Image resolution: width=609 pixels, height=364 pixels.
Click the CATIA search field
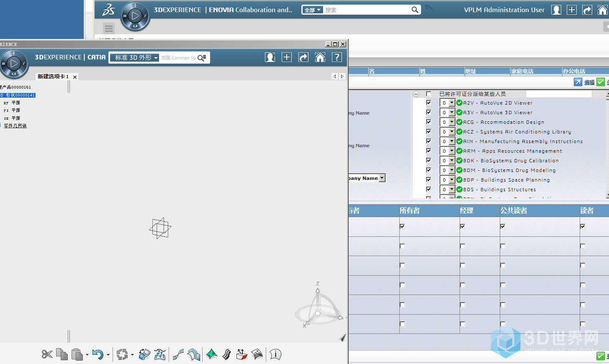point(178,58)
